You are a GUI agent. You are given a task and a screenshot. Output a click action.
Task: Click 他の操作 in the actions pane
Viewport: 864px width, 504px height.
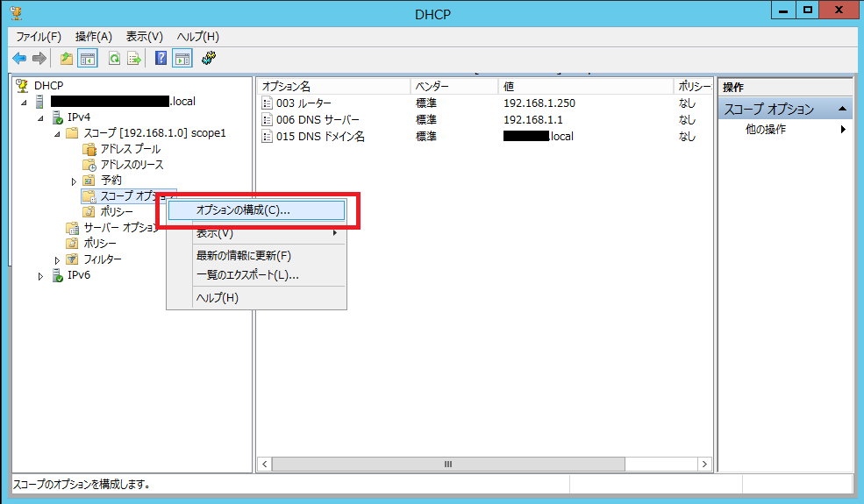tap(766, 130)
